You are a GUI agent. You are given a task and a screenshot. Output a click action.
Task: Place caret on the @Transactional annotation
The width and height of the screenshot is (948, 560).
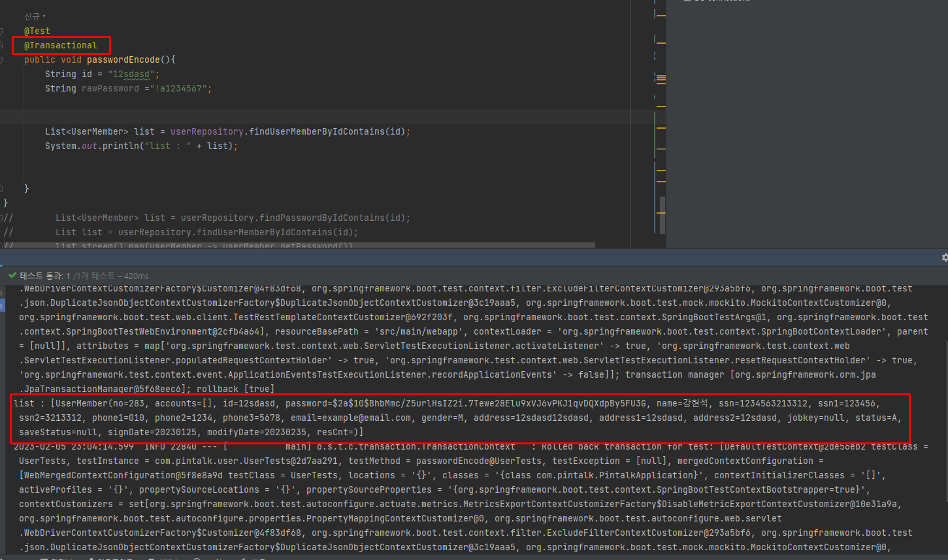pyautogui.click(x=61, y=45)
